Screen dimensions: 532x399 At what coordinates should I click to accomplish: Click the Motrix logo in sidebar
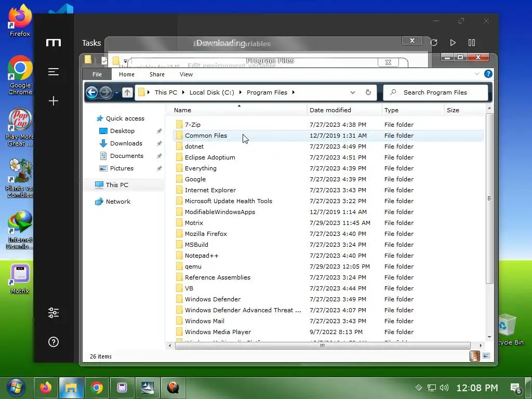coord(54,43)
